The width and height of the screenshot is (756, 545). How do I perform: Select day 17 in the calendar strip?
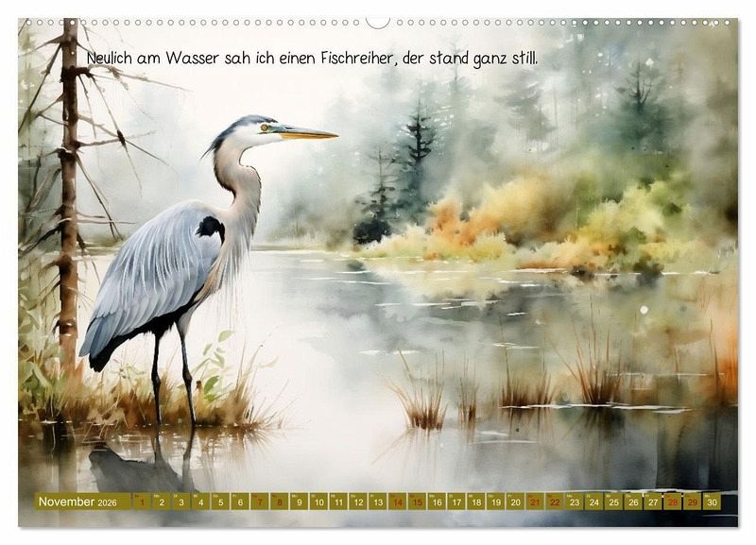point(456,502)
